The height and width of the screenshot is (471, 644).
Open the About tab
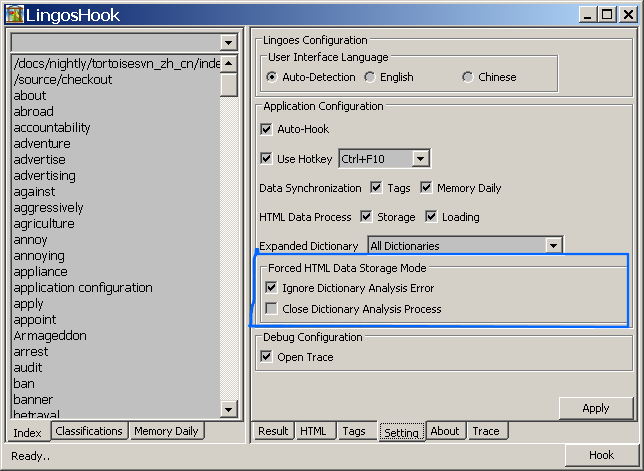[x=445, y=431]
